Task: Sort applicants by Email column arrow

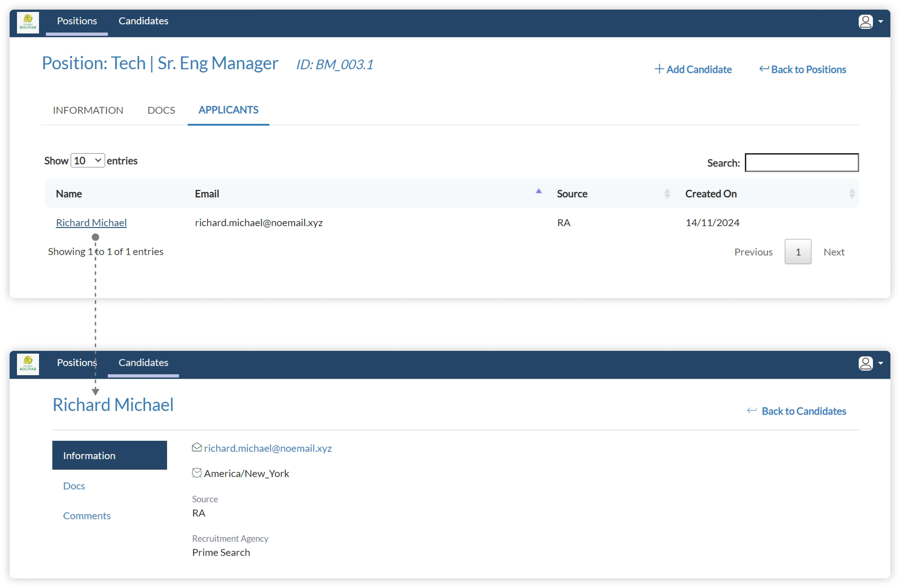Action: [x=539, y=191]
